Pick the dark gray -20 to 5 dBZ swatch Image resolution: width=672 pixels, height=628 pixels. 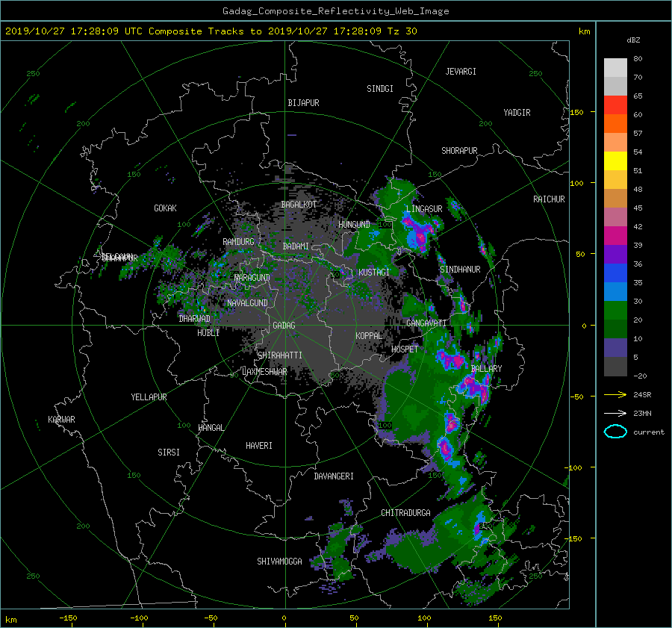coord(615,367)
